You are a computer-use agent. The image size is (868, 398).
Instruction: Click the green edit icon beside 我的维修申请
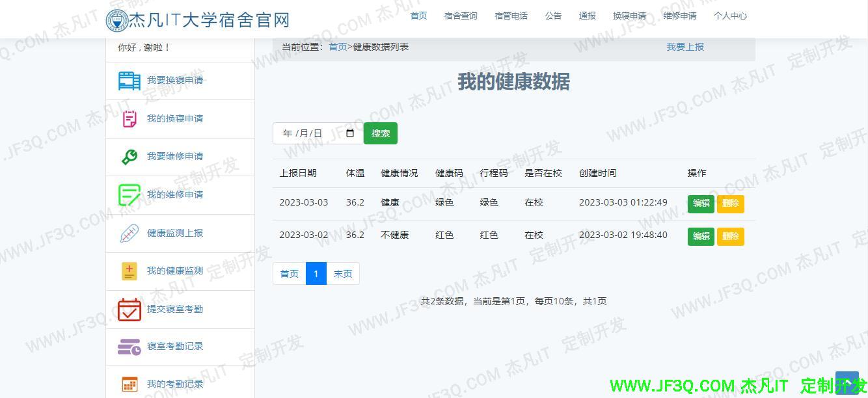coord(128,194)
